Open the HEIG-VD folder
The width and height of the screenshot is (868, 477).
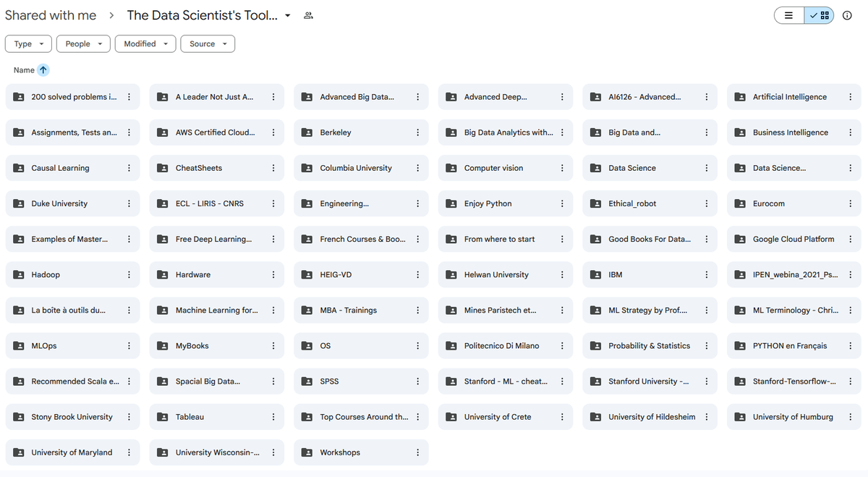361,275
